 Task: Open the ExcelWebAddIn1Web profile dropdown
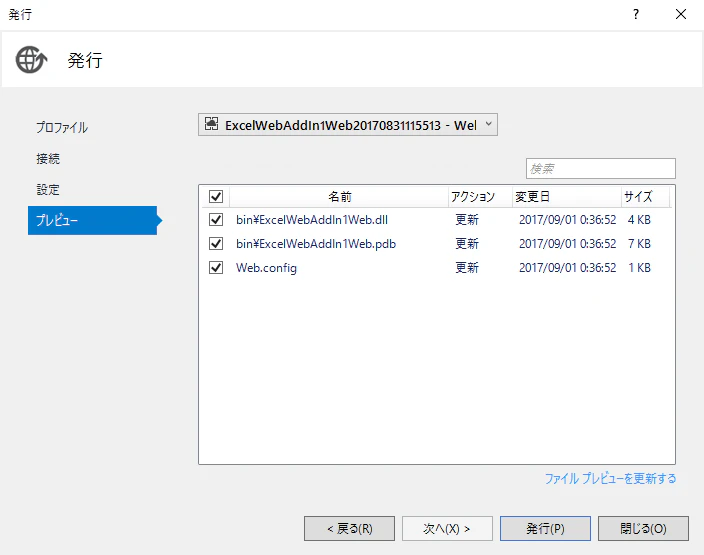348,125
